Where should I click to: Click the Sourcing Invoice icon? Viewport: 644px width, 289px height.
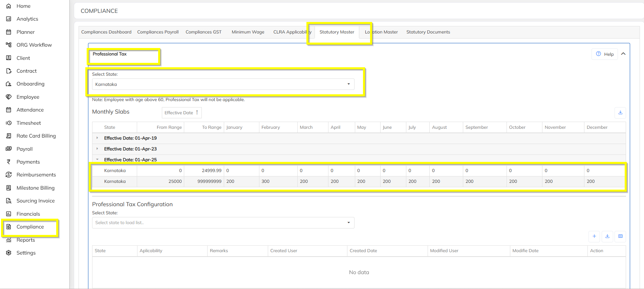9,201
